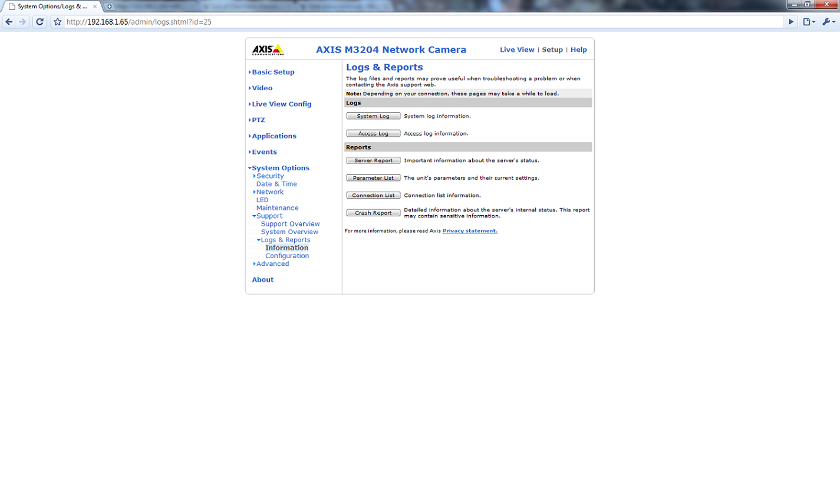Click the System Log button
Image resolution: width=840 pixels, height=504 pixels.
point(373,116)
